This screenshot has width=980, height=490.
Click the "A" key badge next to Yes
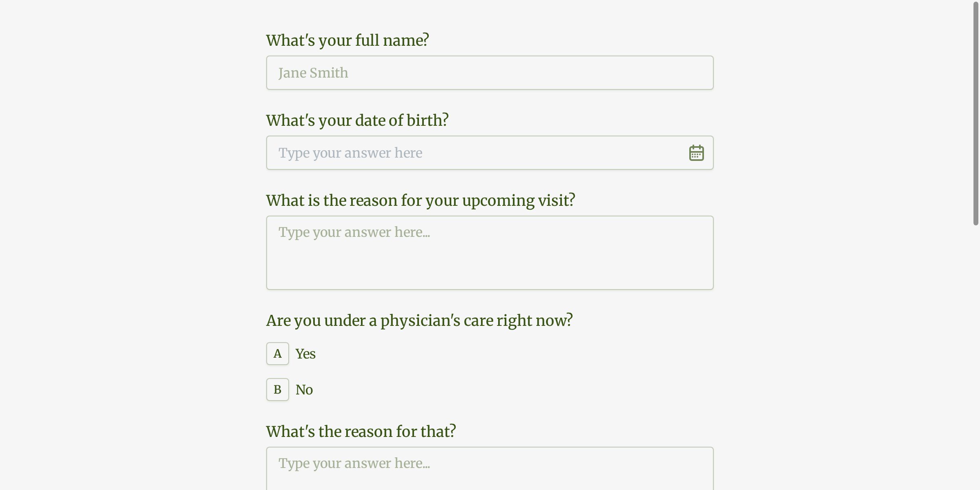(277, 354)
